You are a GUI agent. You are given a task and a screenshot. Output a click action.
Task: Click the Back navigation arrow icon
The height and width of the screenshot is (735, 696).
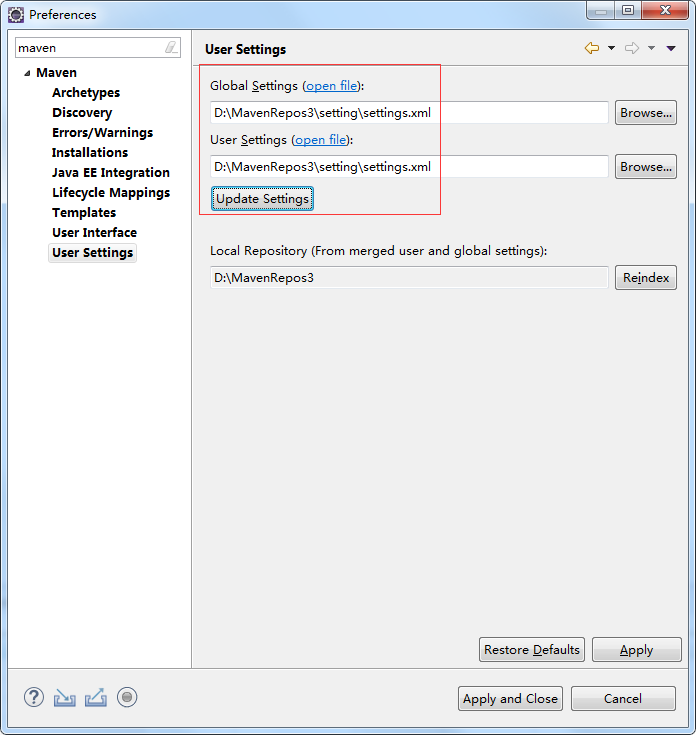click(x=592, y=48)
